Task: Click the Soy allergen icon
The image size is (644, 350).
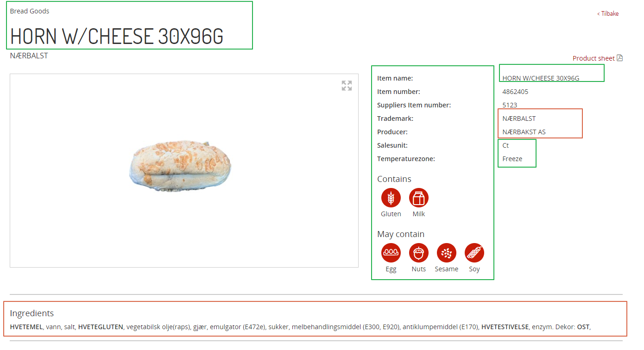Action: click(474, 253)
